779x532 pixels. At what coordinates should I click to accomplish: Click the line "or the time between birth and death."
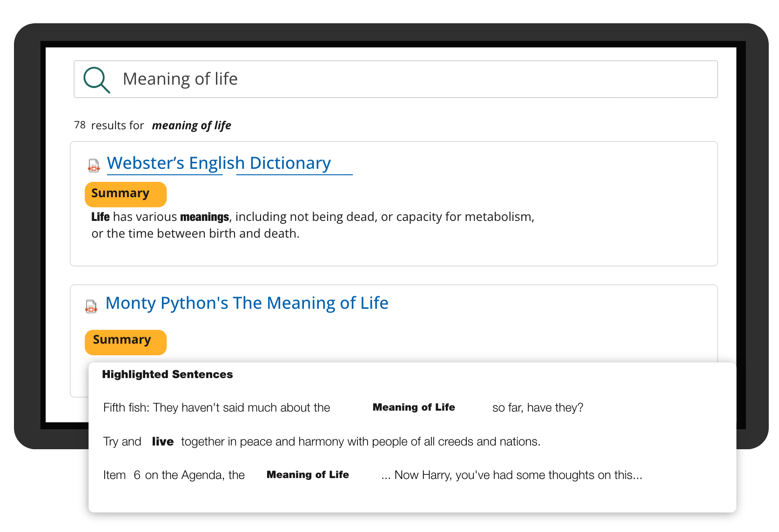[x=195, y=233]
